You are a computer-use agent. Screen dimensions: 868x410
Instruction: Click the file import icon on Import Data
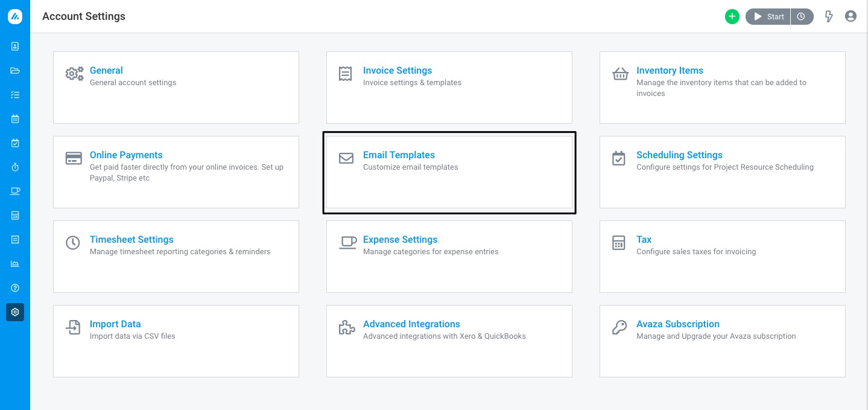tap(73, 327)
